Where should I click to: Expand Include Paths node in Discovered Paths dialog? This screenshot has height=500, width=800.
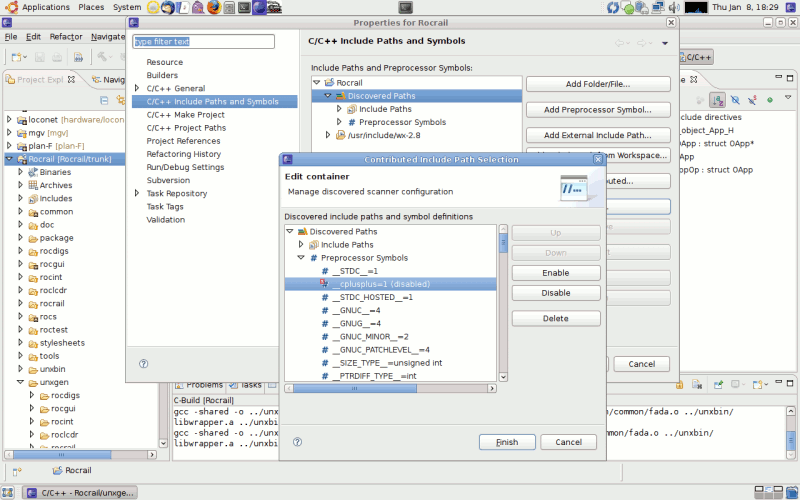tap(300, 244)
